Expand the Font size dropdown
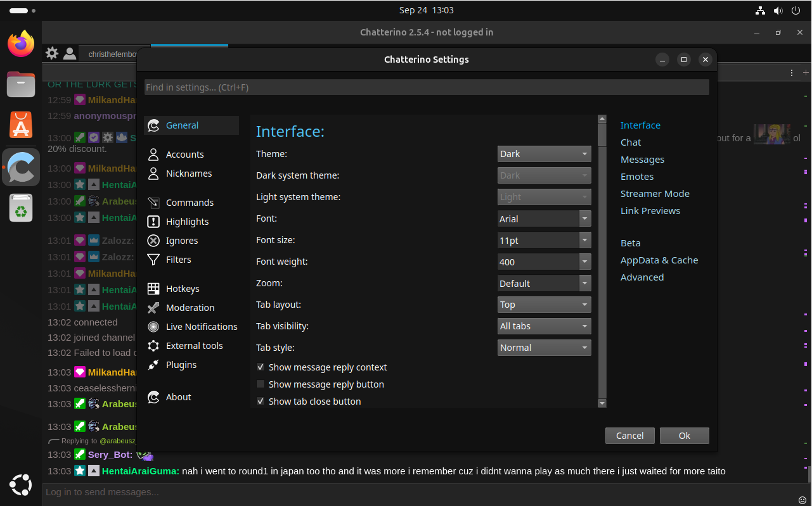Screen dimensions: 812x506 click(x=584, y=240)
